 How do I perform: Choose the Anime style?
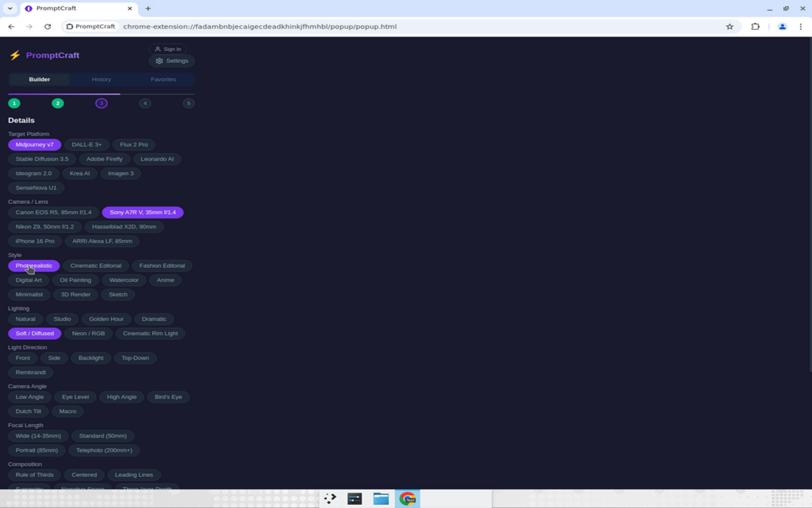click(166, 280)
